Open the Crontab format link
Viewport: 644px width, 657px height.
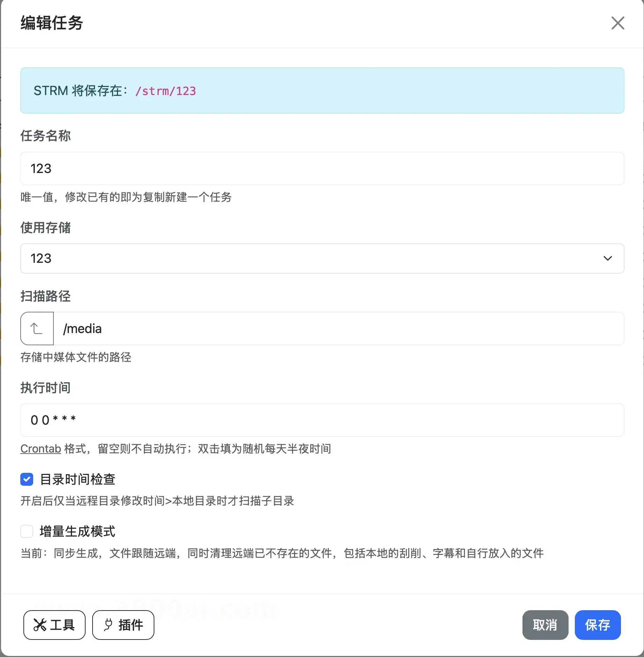[x=41, y=449]
